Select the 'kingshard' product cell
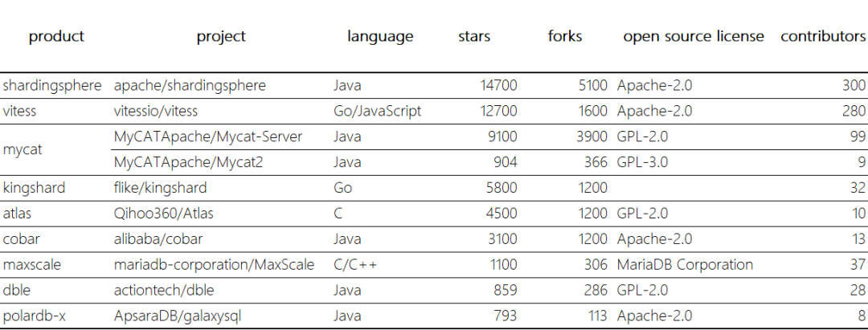This screenshot has height=330, width=868. (34, 188)
